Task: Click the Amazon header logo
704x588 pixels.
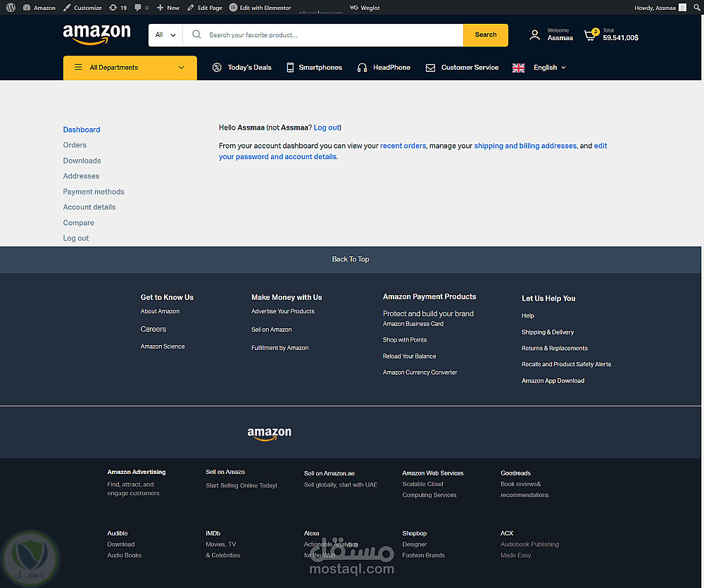Action: point(96,35)
